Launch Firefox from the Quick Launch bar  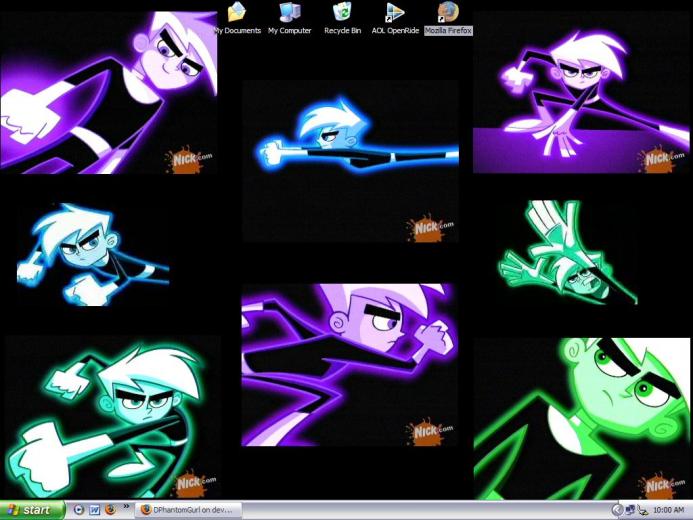point(110,510)
